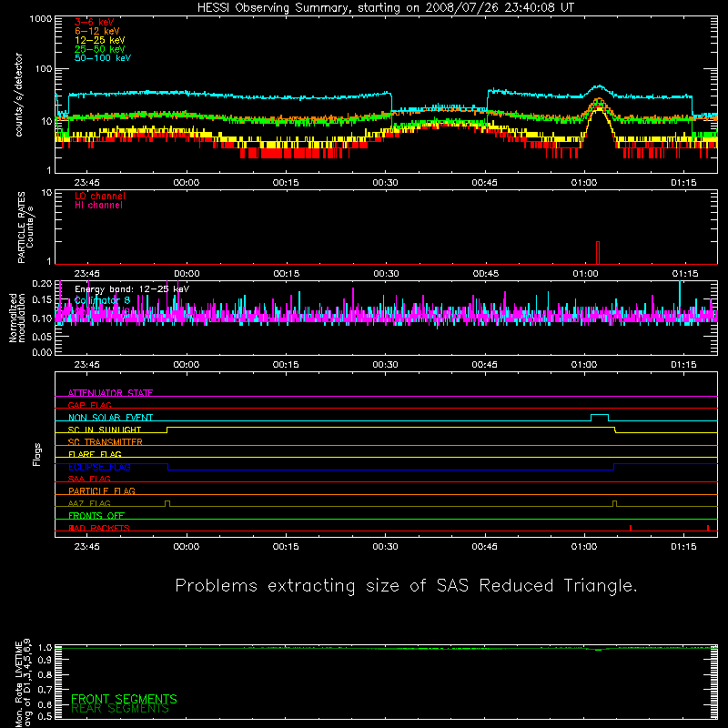Click the 'Flags' vertical axis label
The height and width of the screenshot is (728, 728).
(x=37, y=454)
